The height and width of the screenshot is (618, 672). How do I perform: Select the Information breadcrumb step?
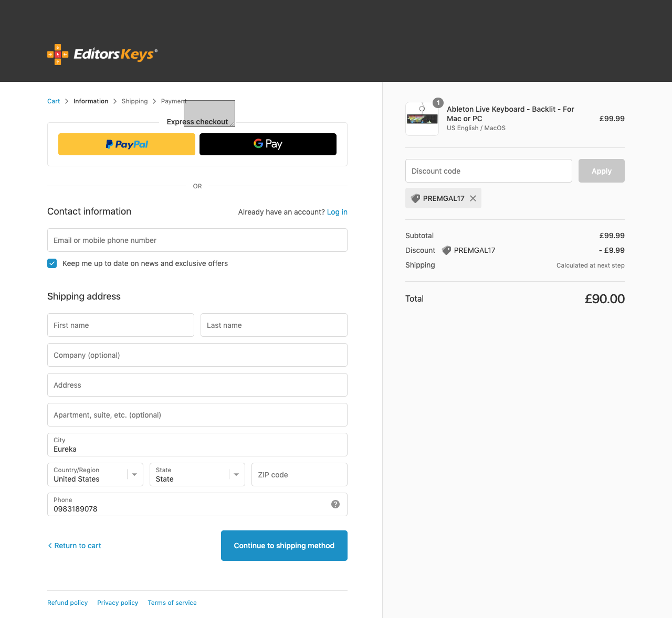click(x=91, y=101)
